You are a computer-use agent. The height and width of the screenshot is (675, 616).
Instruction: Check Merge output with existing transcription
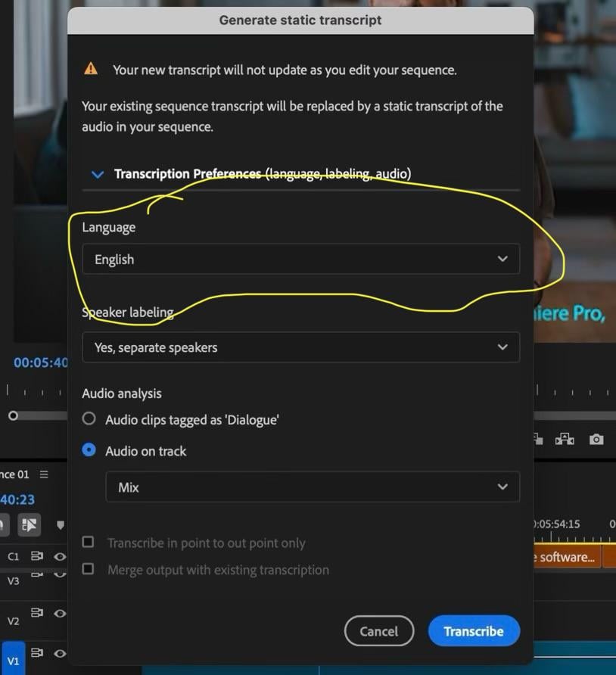pyautogui.click(x=89, y=569)
